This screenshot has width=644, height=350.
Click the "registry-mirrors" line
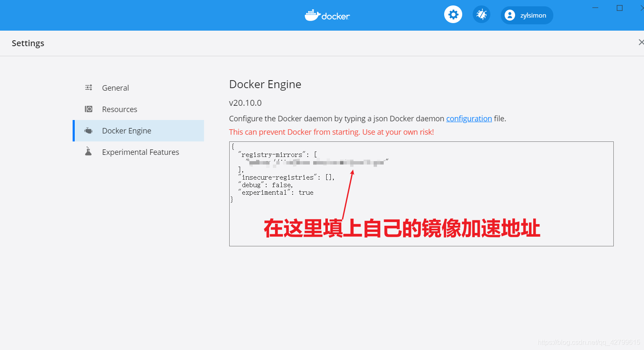click(277, 155)
